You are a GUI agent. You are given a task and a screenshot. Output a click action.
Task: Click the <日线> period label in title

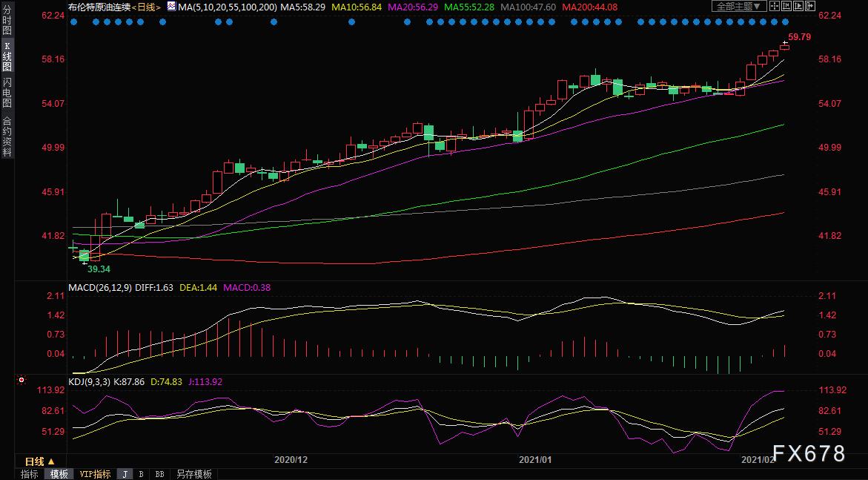[x=147, y=7]
